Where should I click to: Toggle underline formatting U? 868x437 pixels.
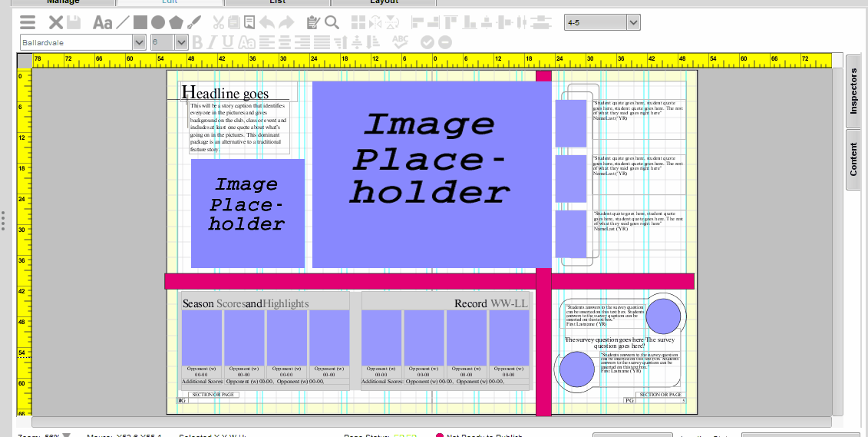click(227, 42)
